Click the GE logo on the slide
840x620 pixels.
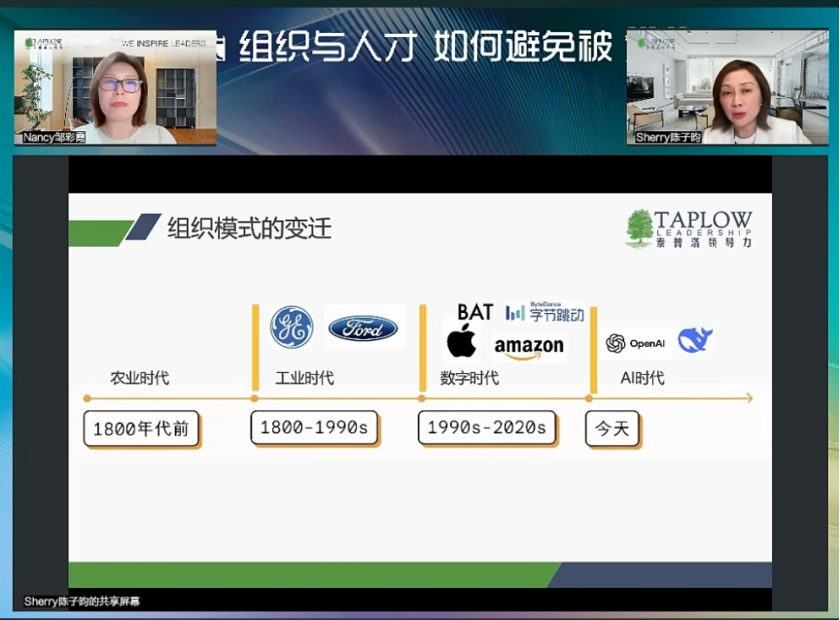click(x=292, y=327)
